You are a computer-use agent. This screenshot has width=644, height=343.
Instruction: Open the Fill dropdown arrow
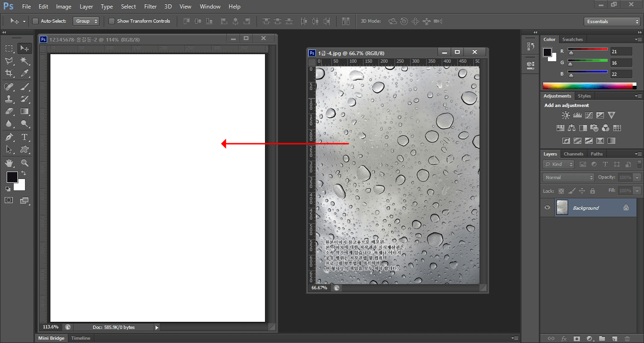point(637,191)
